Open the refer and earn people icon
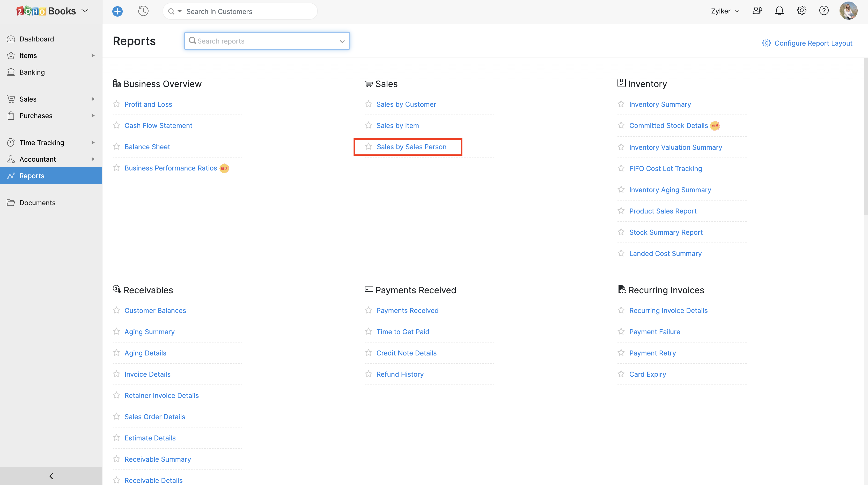This screenshot has height=485, width=868. (757, 11)
